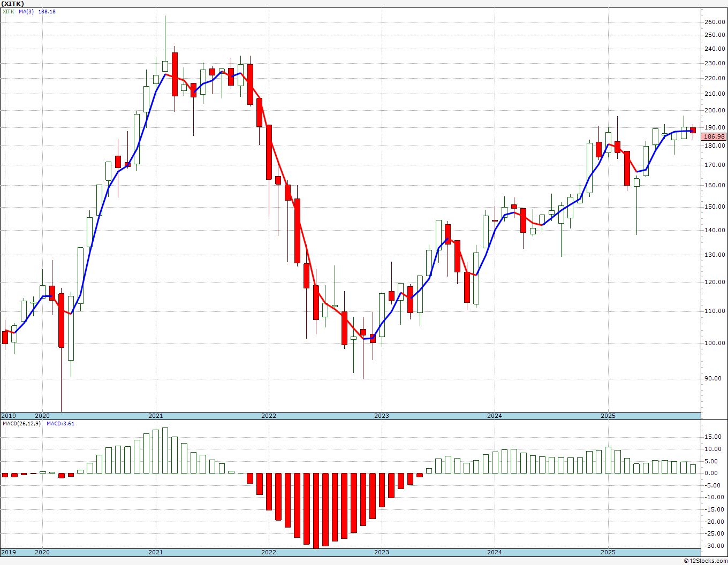Click 2022 on the price chart time axis
This screenshot has width=728, height=565.
pyautogui.click(x=268, y=416)
